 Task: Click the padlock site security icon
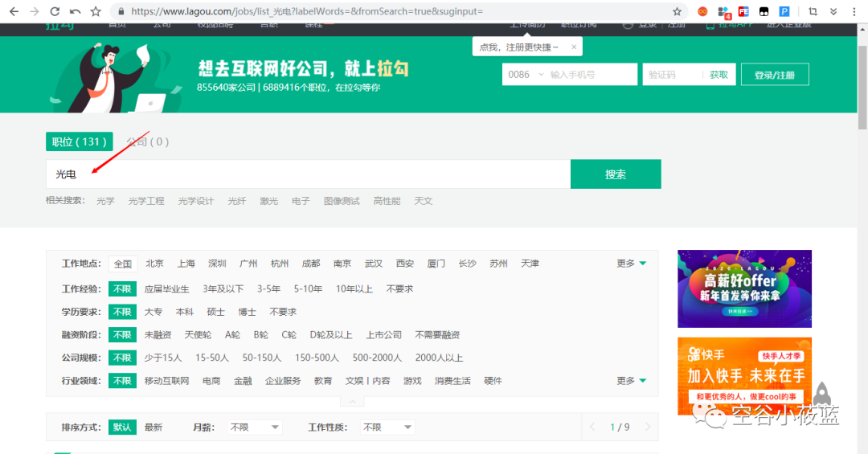click(x=121, y=11)
